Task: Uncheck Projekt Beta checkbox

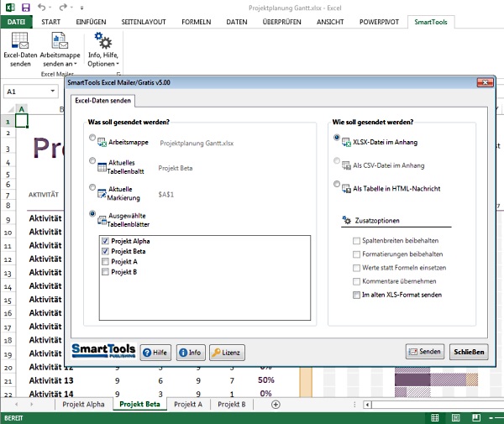Action: pos(105,251)
